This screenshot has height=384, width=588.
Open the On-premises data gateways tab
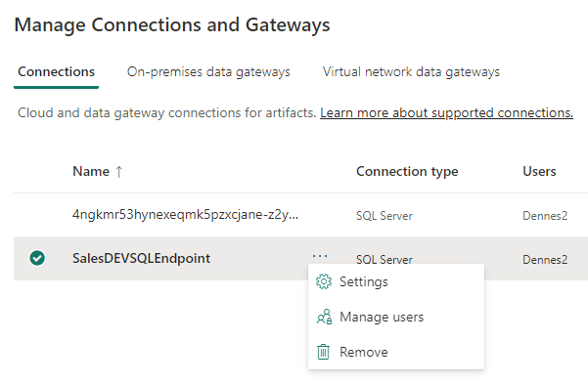tap(208, 71)
